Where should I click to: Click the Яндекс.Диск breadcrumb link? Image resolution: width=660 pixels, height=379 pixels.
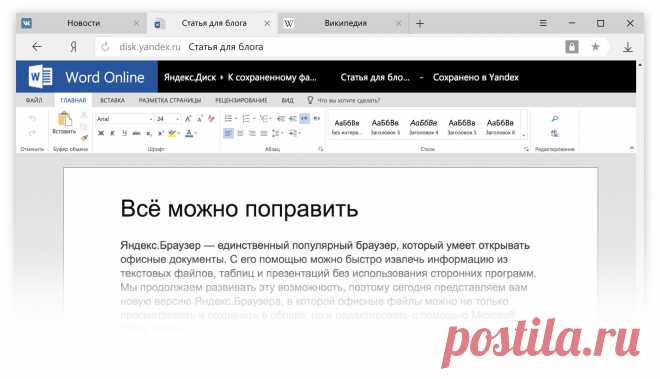(x=190, y=77)
